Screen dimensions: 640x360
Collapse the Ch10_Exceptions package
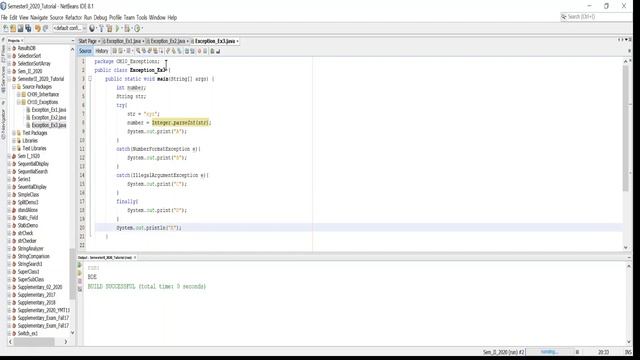[18, 102]
